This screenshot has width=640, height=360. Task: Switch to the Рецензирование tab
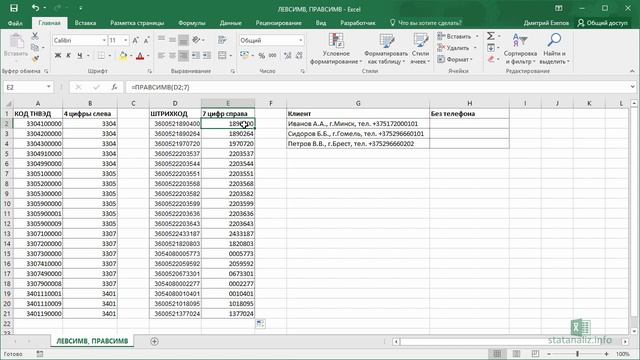[278, 23]
